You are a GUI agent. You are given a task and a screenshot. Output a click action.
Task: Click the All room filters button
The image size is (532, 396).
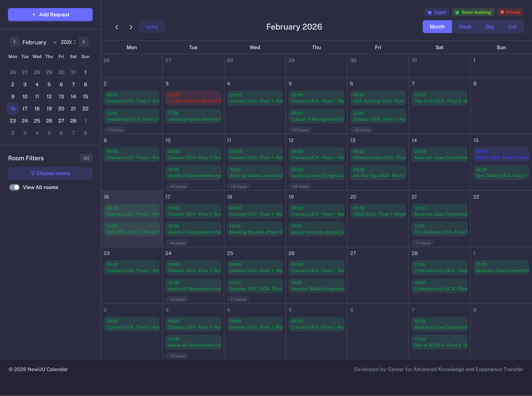click(86, 158)
